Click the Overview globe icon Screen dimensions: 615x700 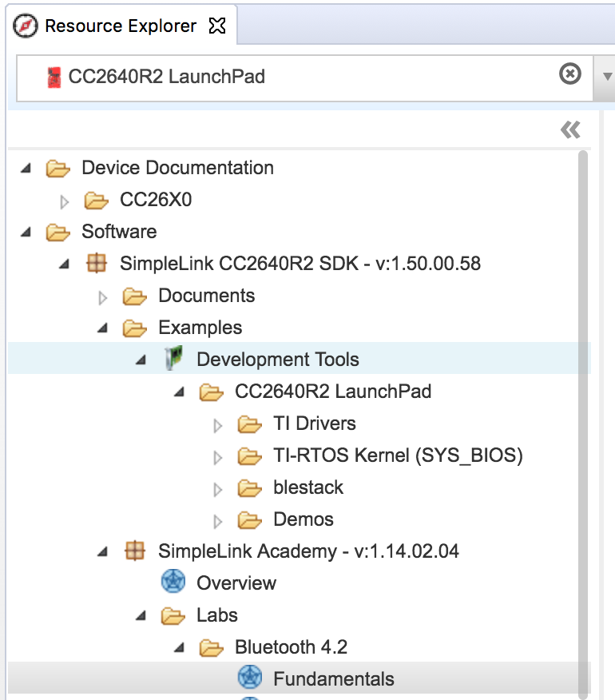click(173, 583)
